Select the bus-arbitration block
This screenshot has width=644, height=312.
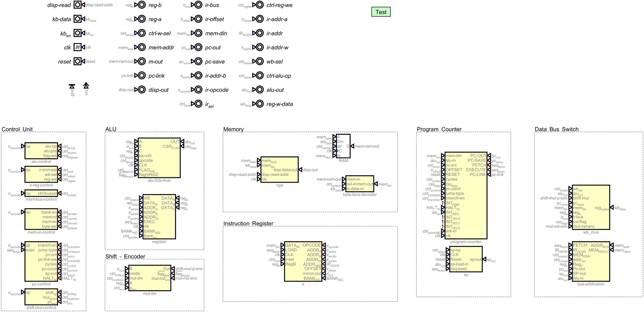coord(590,262)
